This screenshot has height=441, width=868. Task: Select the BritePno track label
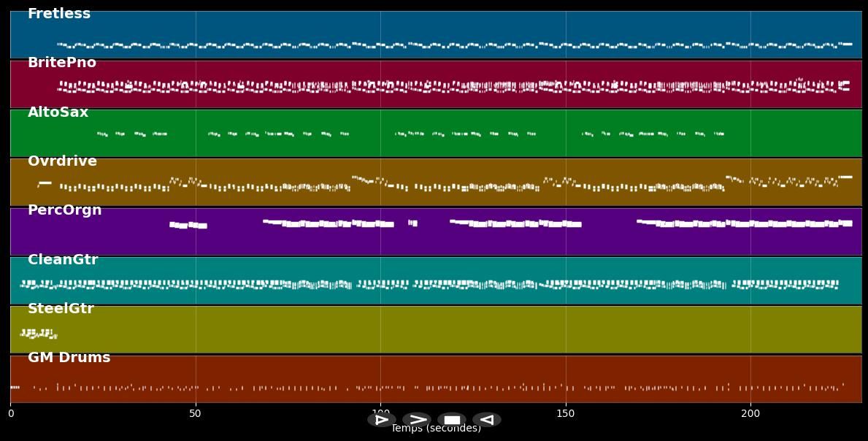(62, 63)
